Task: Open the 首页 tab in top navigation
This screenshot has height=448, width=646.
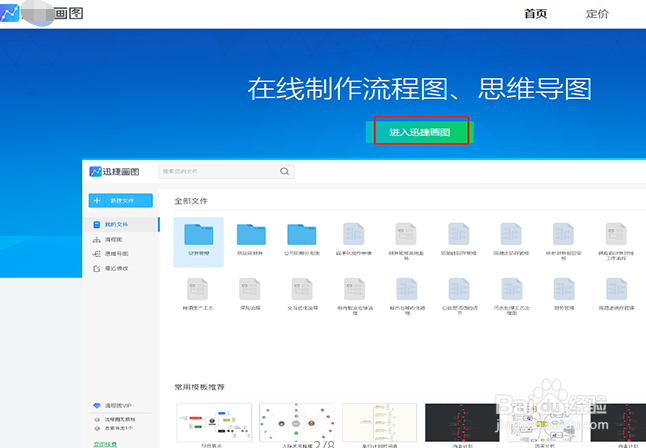Action: pyautogui.click(x=535, y=14)
